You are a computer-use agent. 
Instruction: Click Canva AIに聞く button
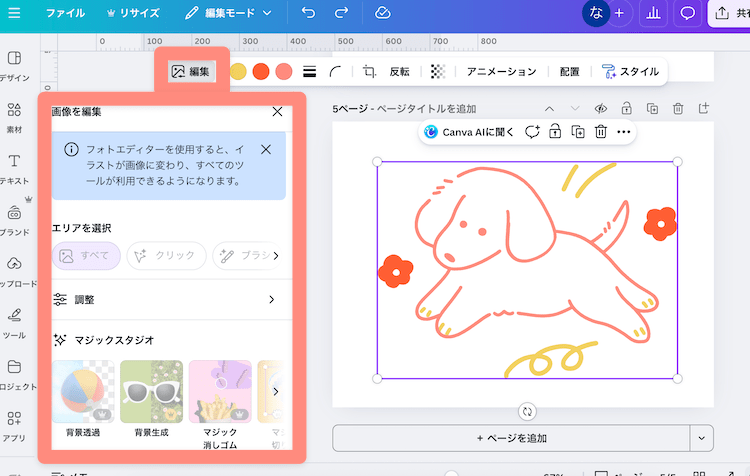(x=469, y=132)
